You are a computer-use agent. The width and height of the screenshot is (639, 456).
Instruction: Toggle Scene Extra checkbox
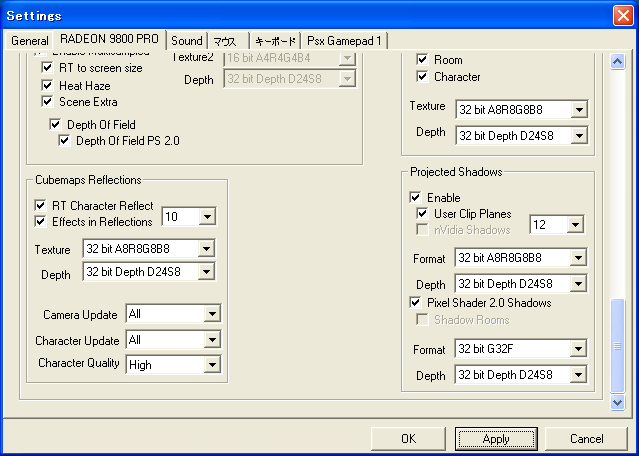click(47, 101)
